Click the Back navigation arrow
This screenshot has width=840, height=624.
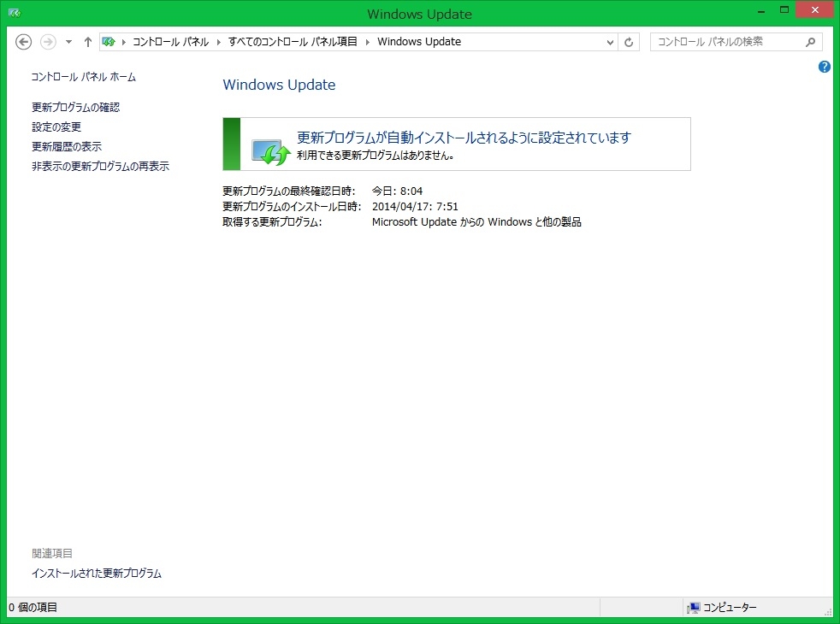pyautogui.click(x=24, y=42)
